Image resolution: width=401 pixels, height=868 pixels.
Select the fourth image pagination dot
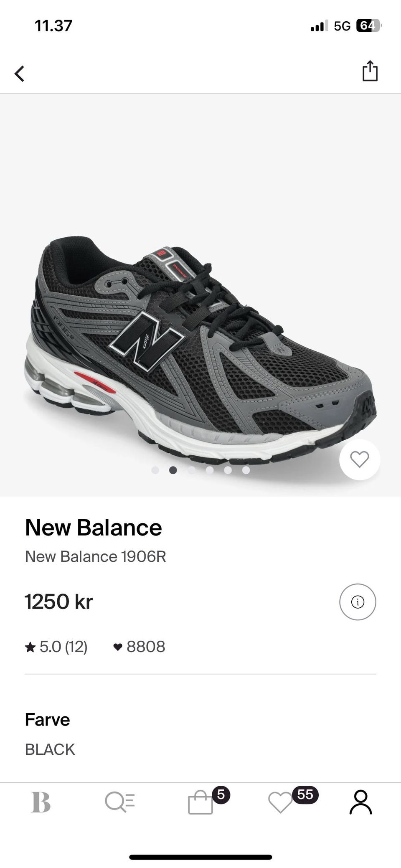point(210,470)
